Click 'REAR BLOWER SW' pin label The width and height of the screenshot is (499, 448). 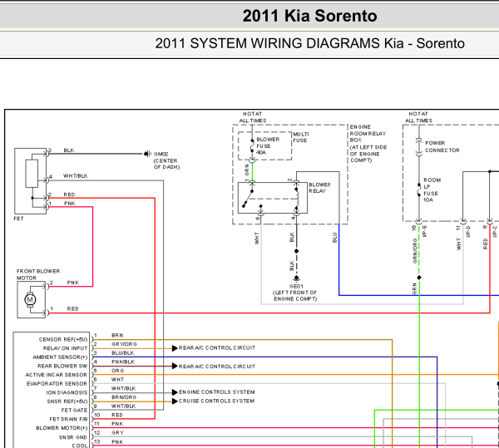[x=62, y=367]
